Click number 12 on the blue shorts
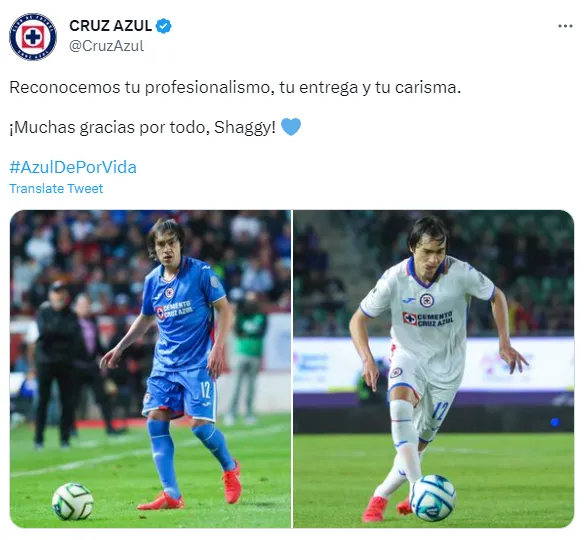 (x=206, y=390)
